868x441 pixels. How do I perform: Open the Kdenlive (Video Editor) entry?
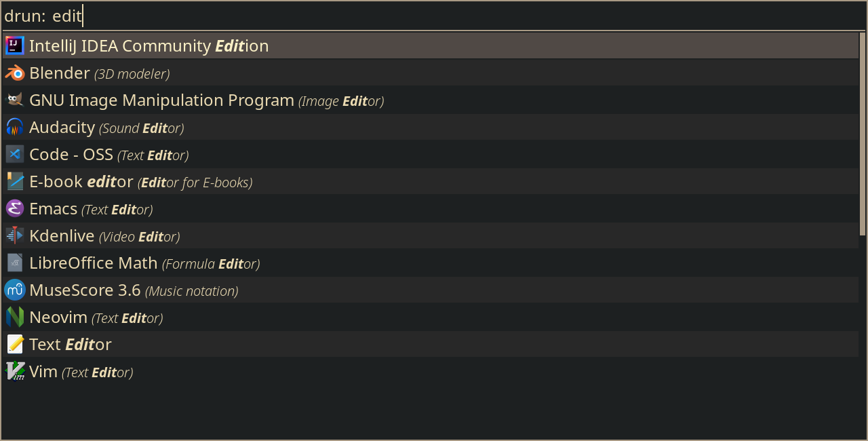(431, 235)
